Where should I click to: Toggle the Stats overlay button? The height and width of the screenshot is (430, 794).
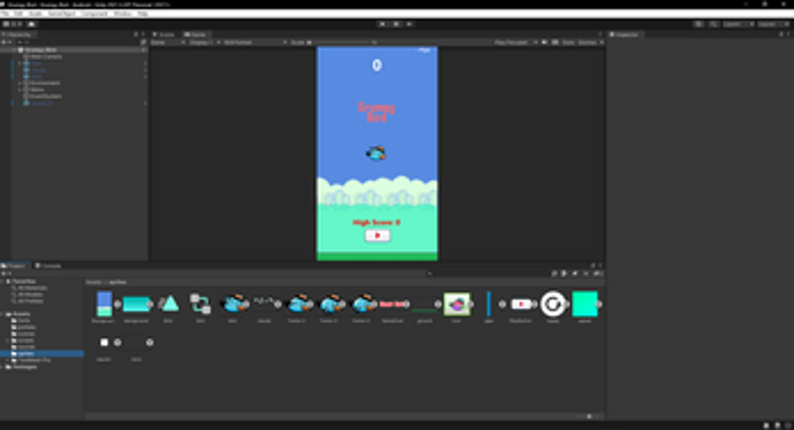tap(568, 43)
